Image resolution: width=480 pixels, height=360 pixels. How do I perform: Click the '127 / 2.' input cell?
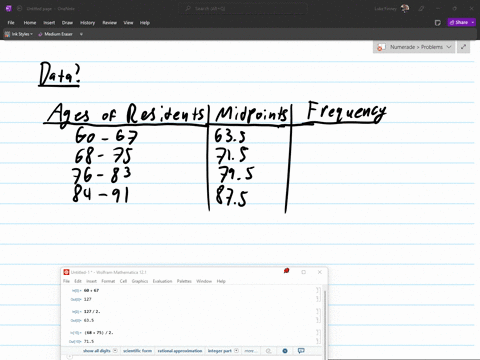pos(92,311)
